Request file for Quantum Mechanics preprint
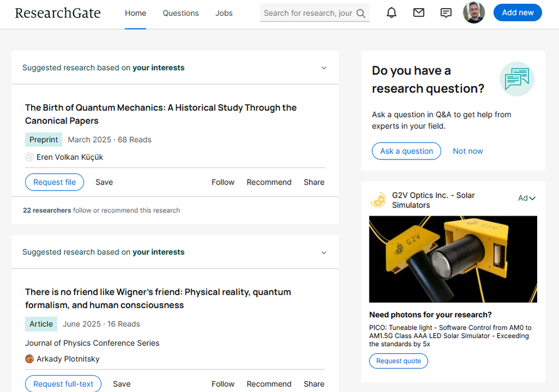The height and width of the screenshot is (392, 559). [x=55, y=182]
